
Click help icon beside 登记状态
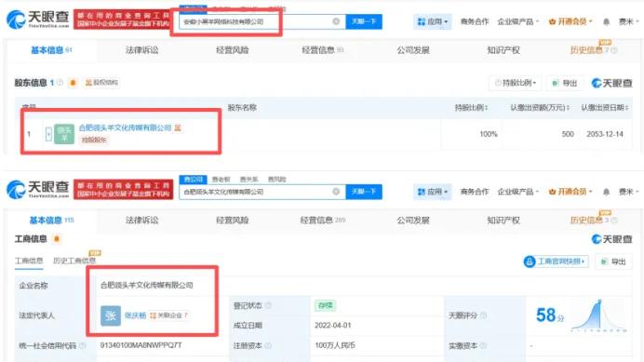(268, 305)
